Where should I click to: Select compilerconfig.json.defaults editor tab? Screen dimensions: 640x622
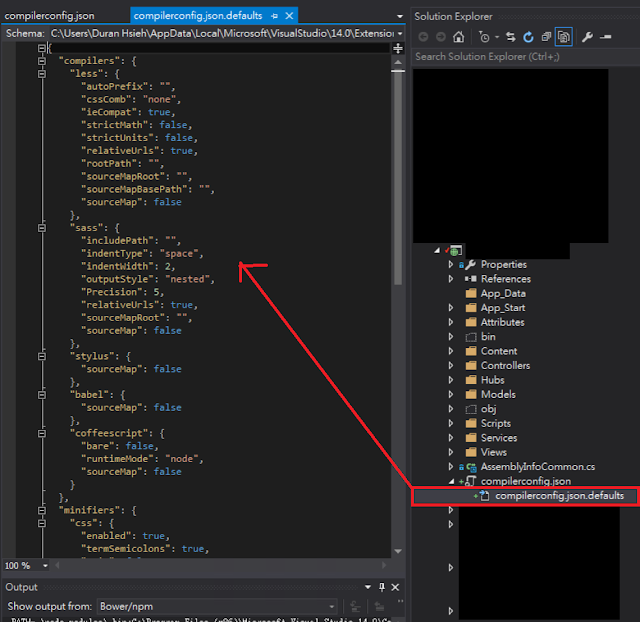point(198,16)
